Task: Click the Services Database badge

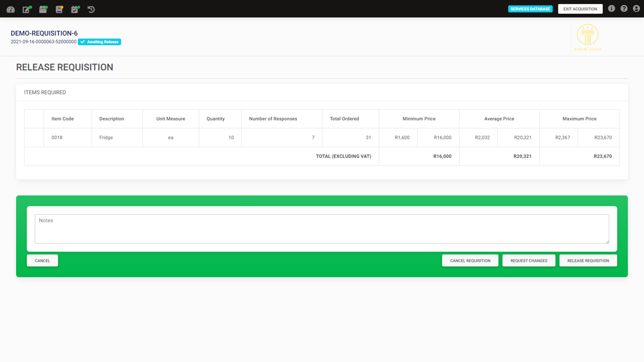Action: pyautogui.click(x=530, y=9)
